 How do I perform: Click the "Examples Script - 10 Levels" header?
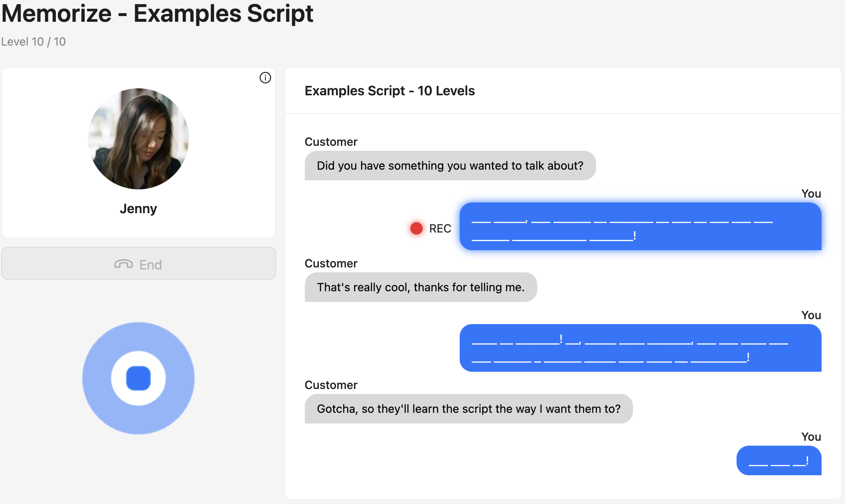point(389,91)
